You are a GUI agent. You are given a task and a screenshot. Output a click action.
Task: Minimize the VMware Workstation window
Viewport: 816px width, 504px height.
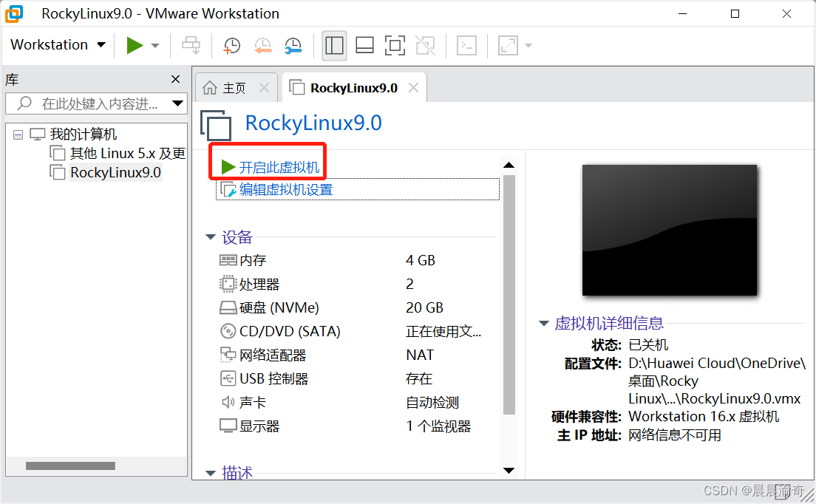tap(683, 13)
